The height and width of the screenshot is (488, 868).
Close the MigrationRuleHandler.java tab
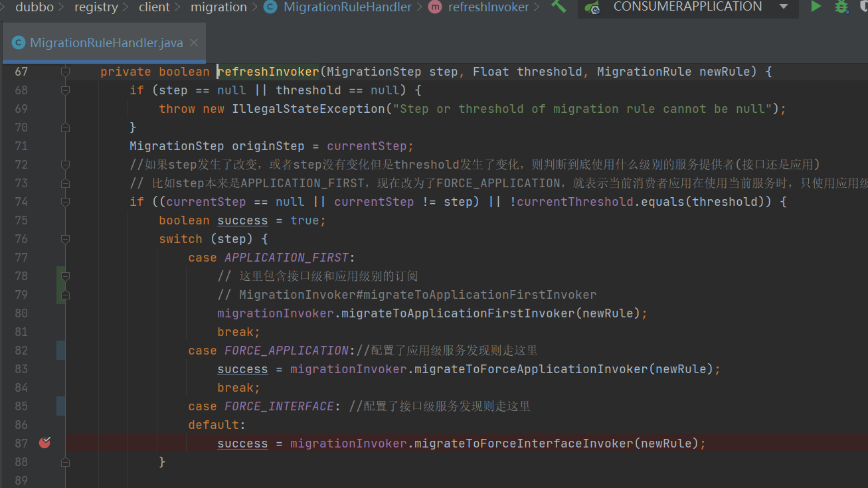coord(194,42)
